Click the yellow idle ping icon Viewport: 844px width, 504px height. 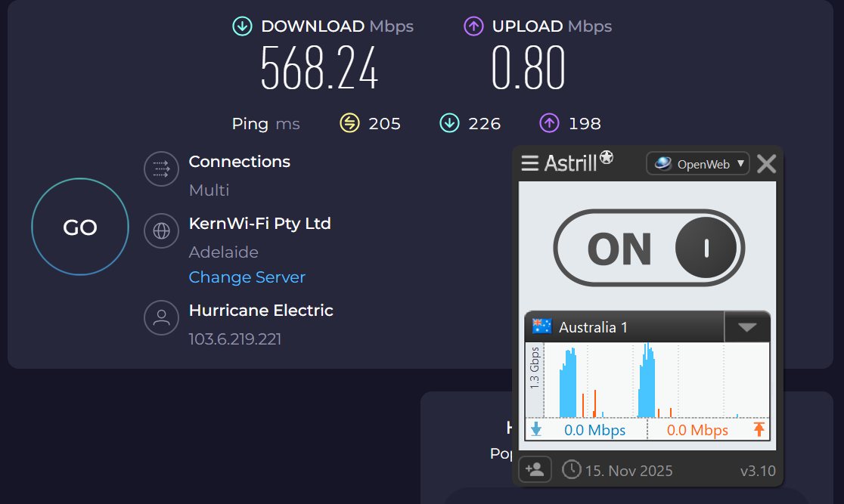(349, 123)
